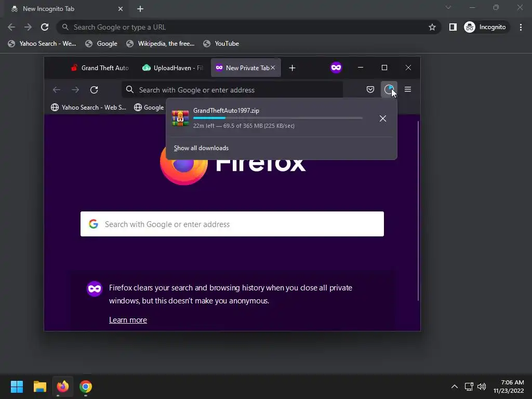Open new tab in Firefox

coord(292,68)
